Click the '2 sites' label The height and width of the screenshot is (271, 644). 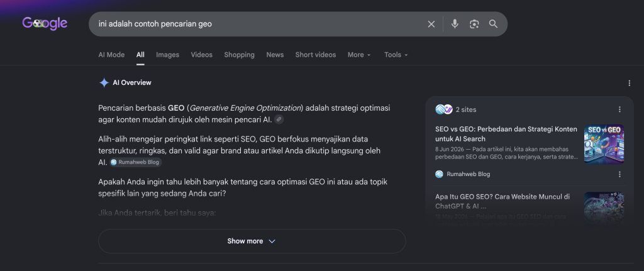click(x=466, y=109)
